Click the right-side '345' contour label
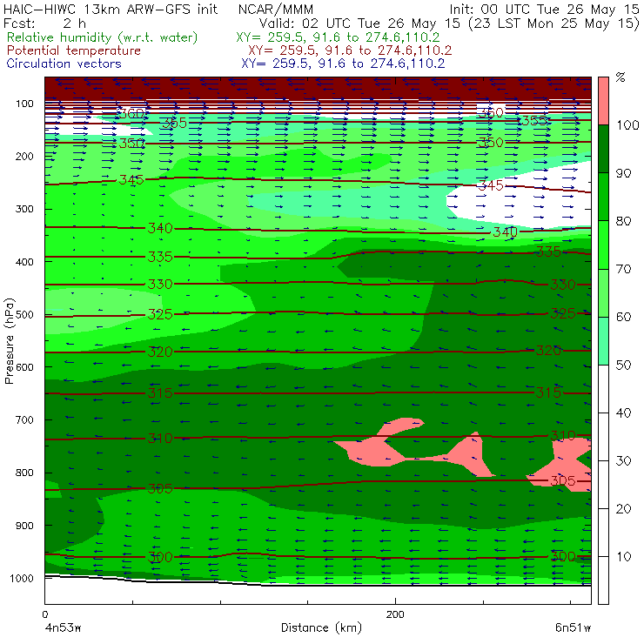Image resolution: width=644 pixels, height=644 pixels. [x=491, y=185]
